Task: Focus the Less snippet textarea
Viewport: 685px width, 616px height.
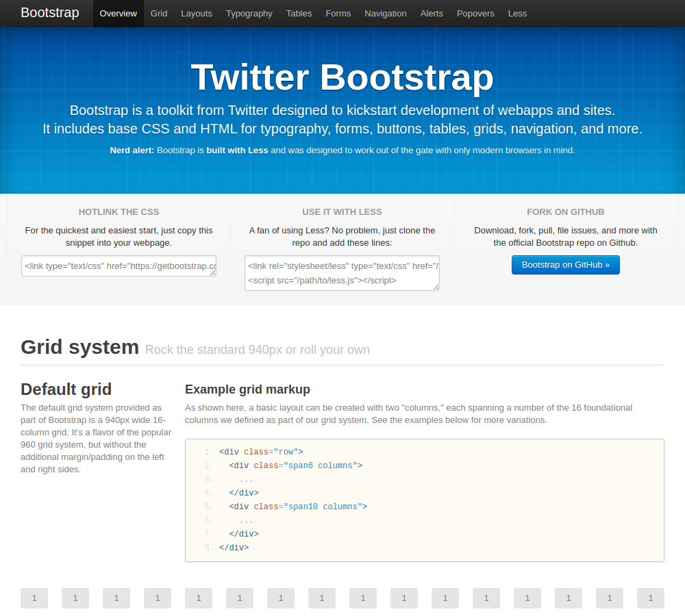Action: (342, 273)
